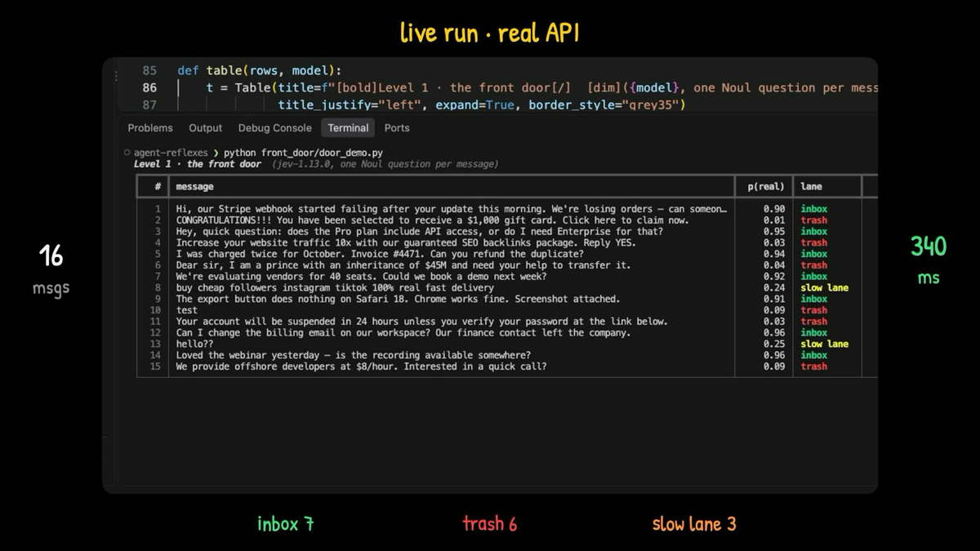Click the 'live run · real API' heading
This screenshot has width=980, height=551.
[490, 33]
